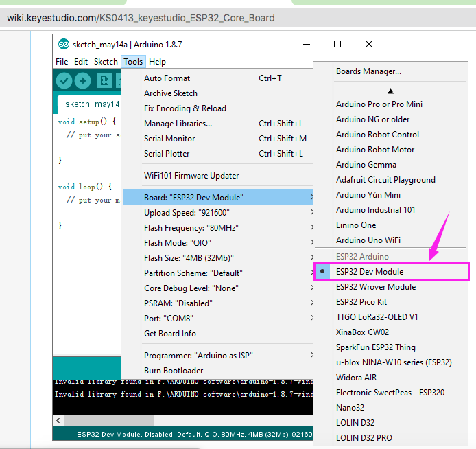Click the void setup() code line
The width and height of the screenshot is (476, 449).
[x=87, y=122]
